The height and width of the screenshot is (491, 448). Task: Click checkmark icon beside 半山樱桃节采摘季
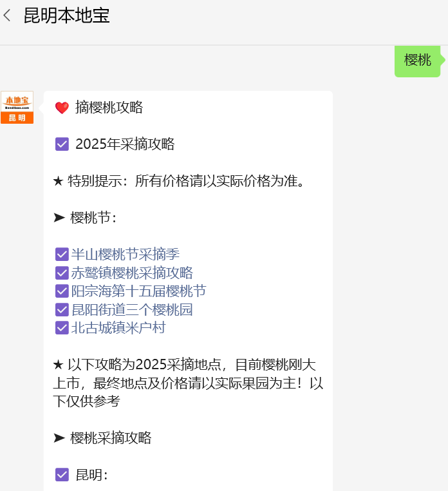[62, 255]
